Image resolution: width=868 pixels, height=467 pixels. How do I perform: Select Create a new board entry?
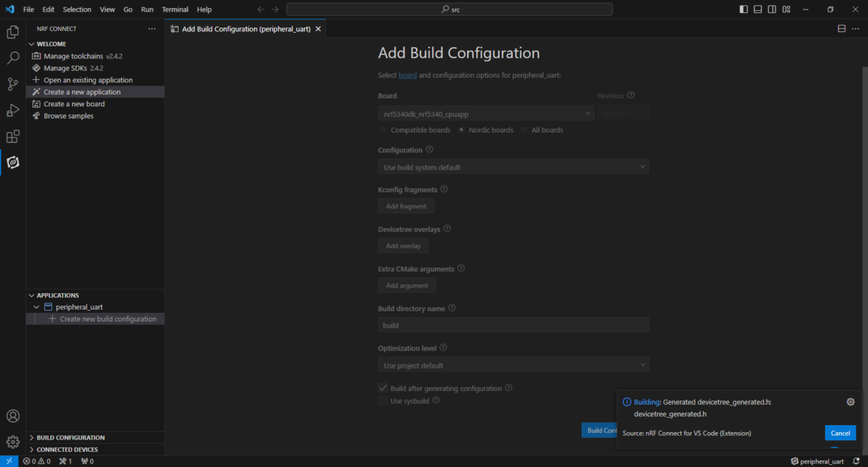95,104
